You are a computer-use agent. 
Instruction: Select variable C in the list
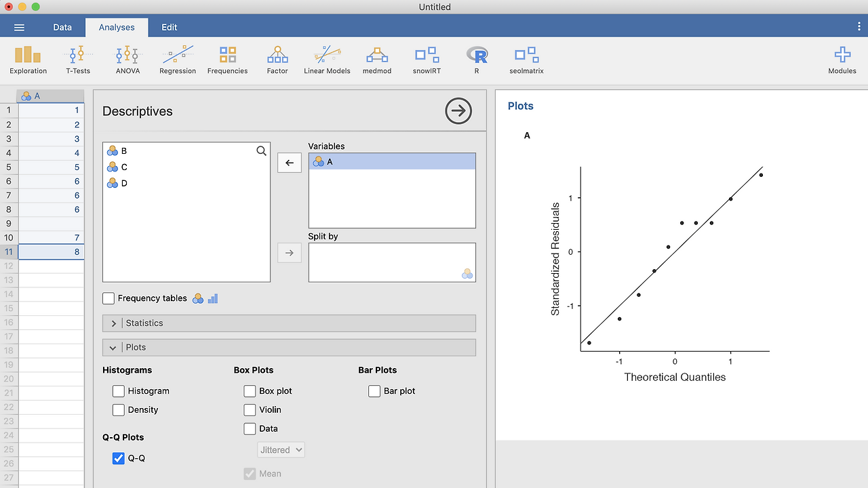point(186,167)
